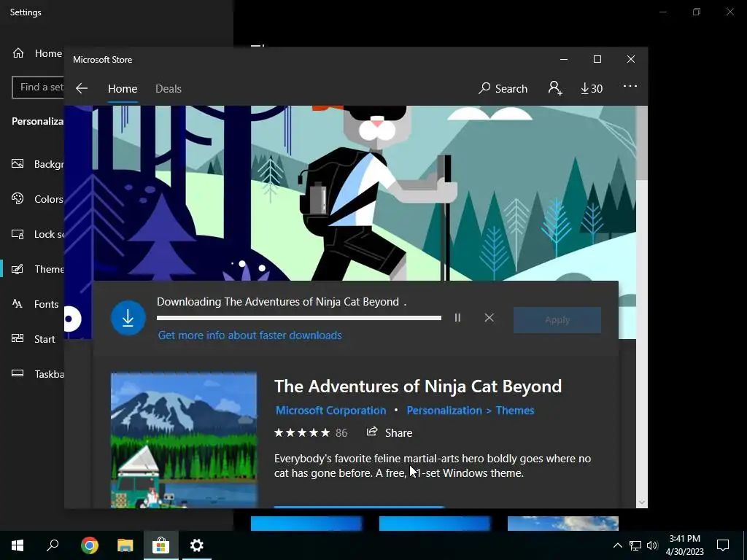Go back with the Store back arrow
The height and width of the screenshot is (560, 747).
pos(82,88)
